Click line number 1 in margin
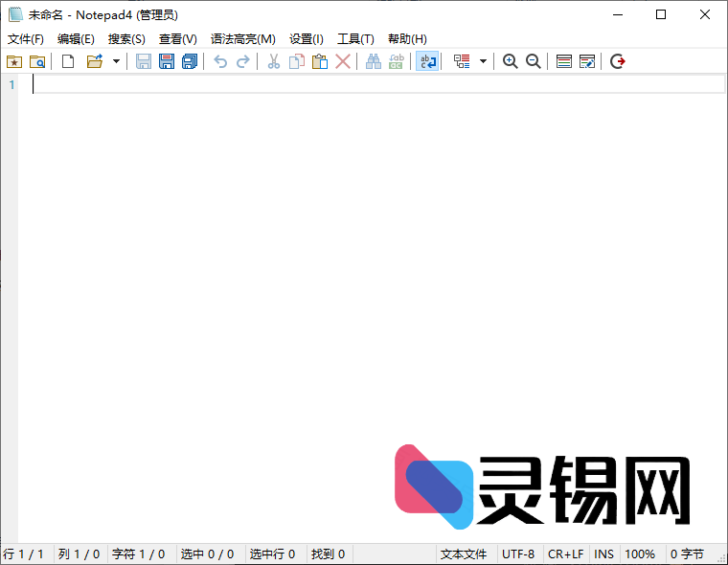The width and height of the screenshot is (728, 565). tap(11, 85)
